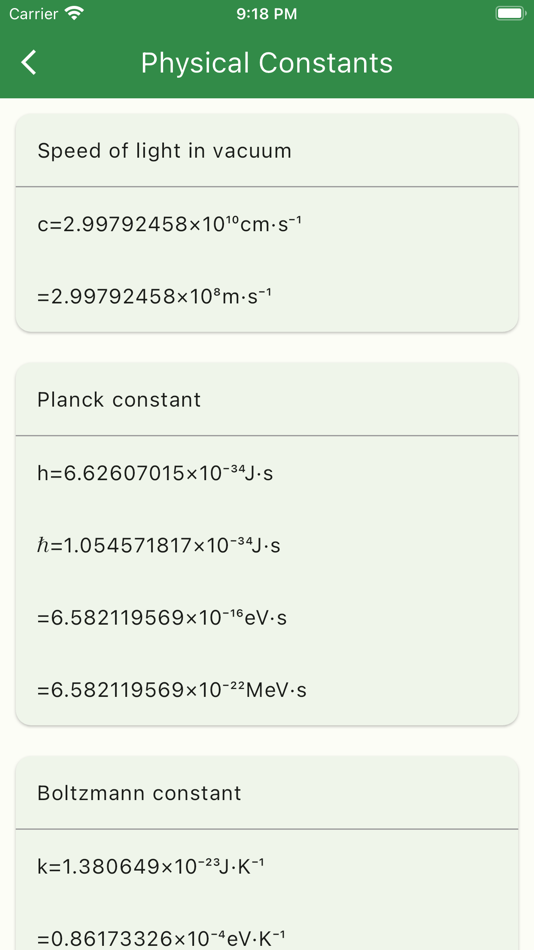Tap the back arrow in header

pyautogui.click(x=28, y=63)
